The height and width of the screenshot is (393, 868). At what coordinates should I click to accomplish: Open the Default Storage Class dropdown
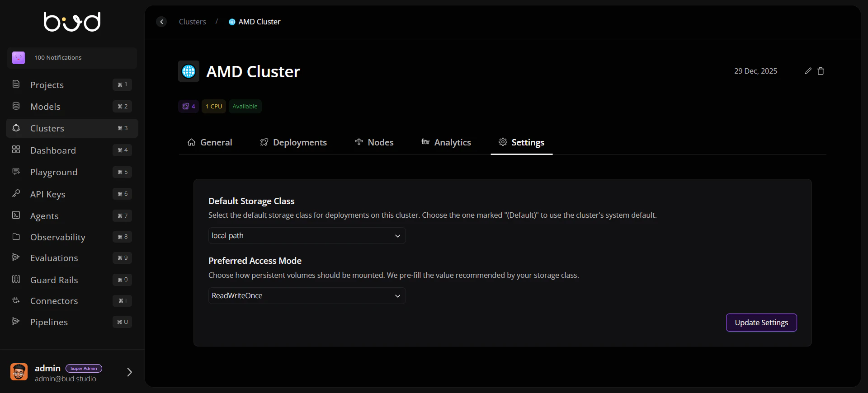pyautogui.click(x=307, y=236)
